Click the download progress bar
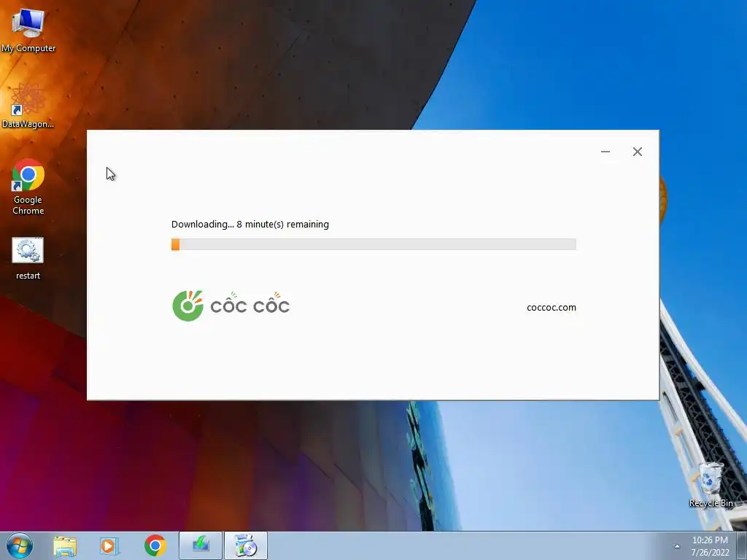 pyautogui.click(x=373, y=244)
